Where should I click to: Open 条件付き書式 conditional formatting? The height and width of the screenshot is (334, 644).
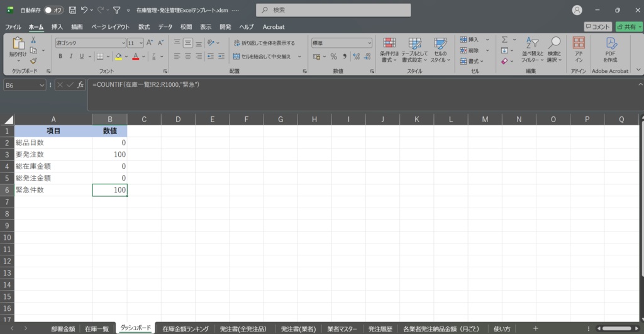[389, 50]
